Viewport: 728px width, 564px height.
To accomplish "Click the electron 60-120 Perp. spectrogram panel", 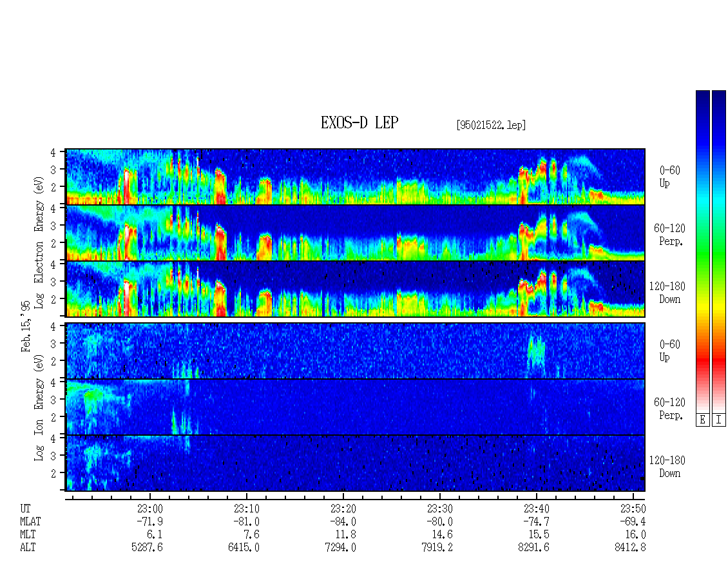I will click(x=355, y=233).
